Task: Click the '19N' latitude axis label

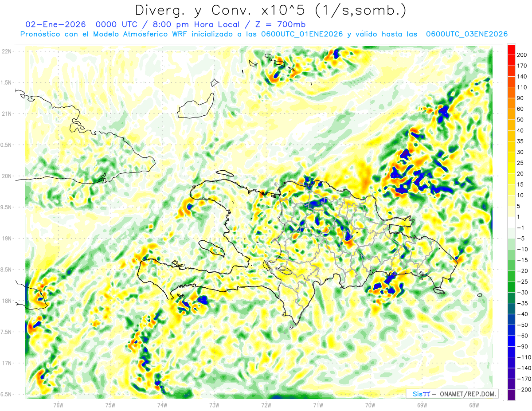Action: 7,238
